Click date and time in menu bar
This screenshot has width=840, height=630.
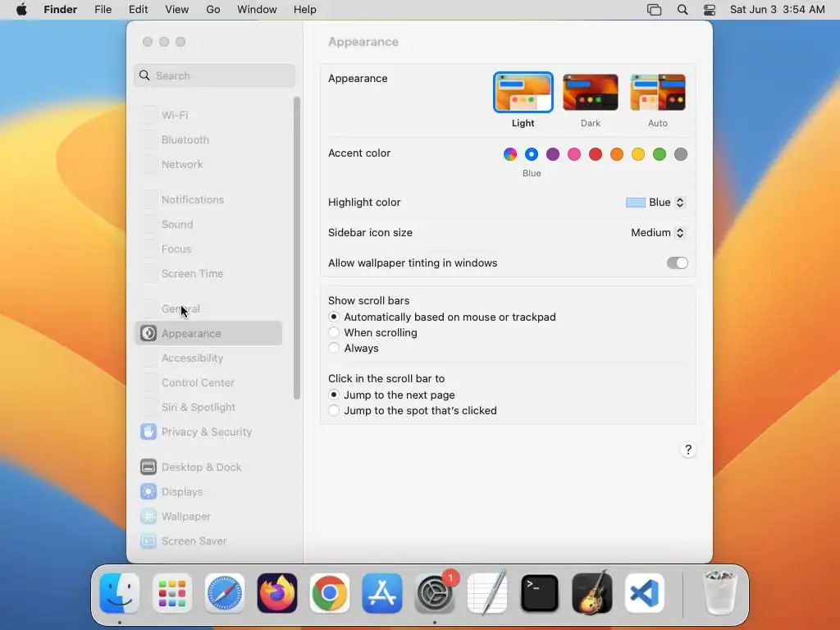click(x=778, y=10)
